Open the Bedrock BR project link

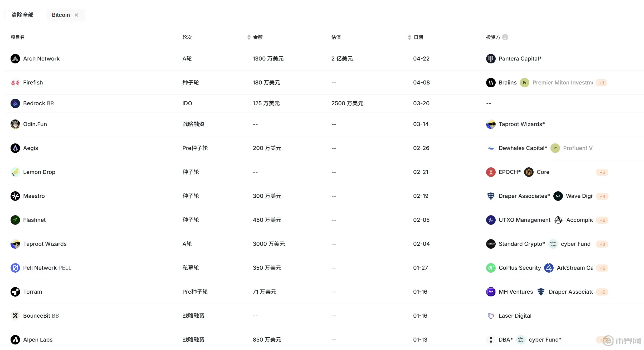pos(38,103)
